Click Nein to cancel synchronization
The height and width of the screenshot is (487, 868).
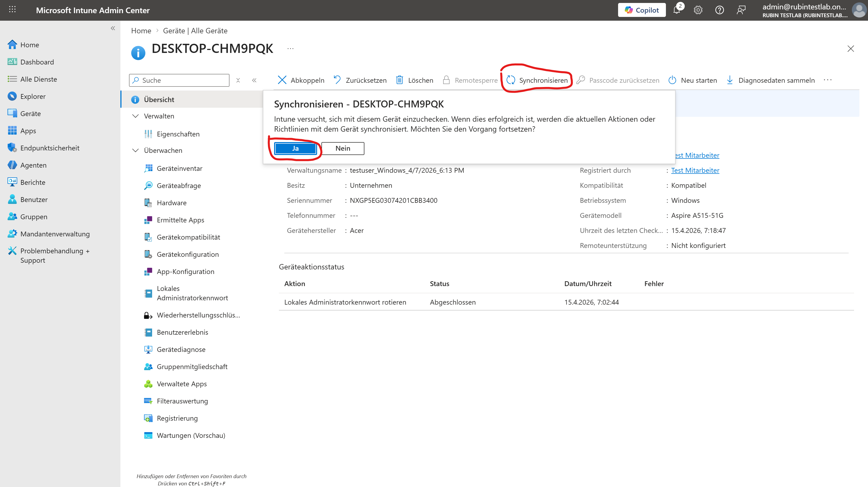pos(343,149)
